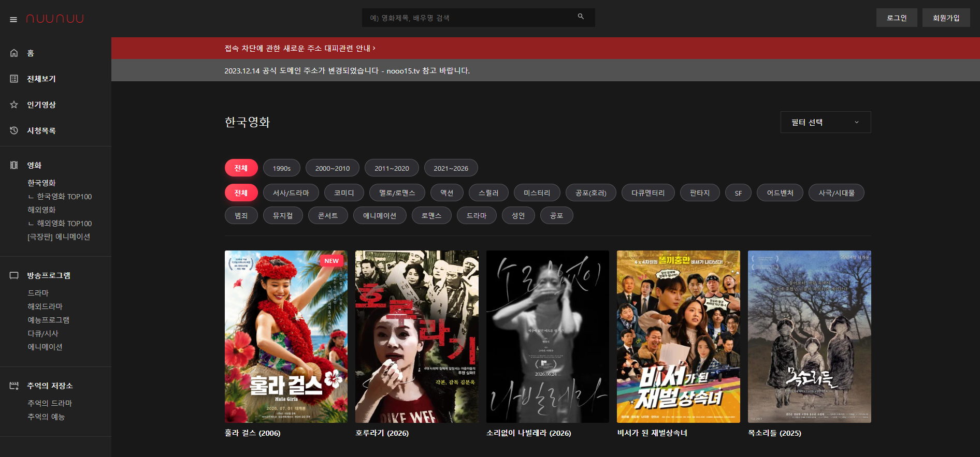Screen dimensions: 980x457
Task: Click the list icon beside 전체보기
Action: [14, 79]
